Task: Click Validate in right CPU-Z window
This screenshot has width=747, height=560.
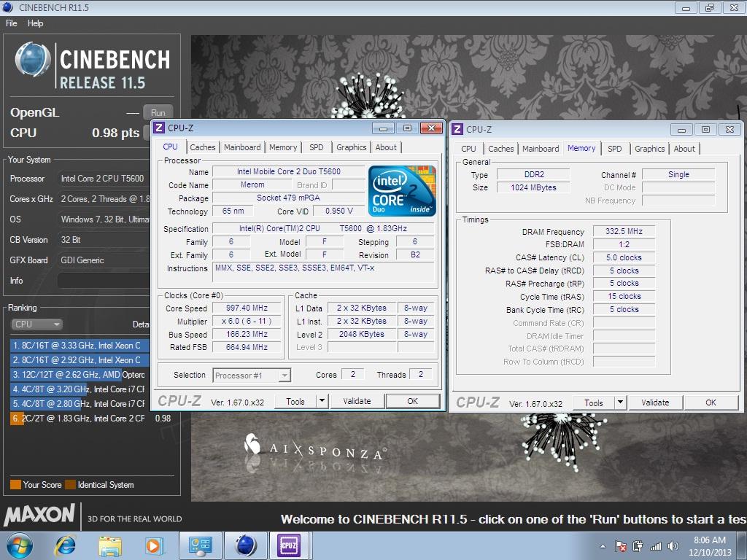Action: pos(655,402)
